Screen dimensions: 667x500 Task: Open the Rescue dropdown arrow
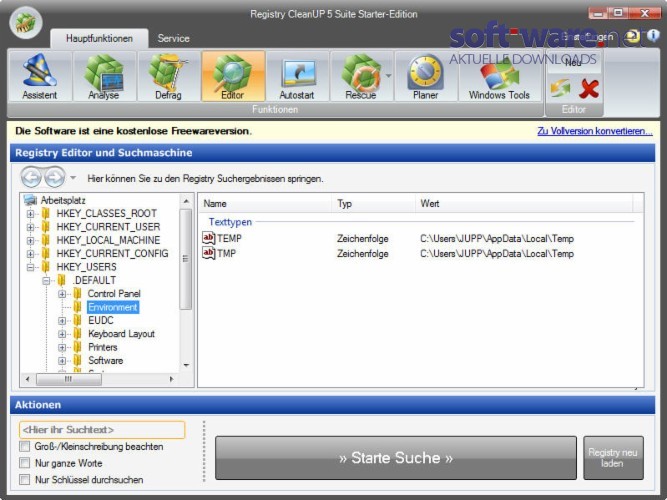tap(388, 76)
